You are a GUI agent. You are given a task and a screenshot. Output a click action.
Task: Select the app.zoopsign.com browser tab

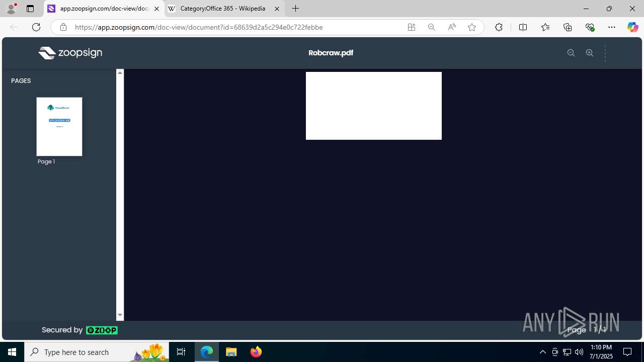click(104, 9)
